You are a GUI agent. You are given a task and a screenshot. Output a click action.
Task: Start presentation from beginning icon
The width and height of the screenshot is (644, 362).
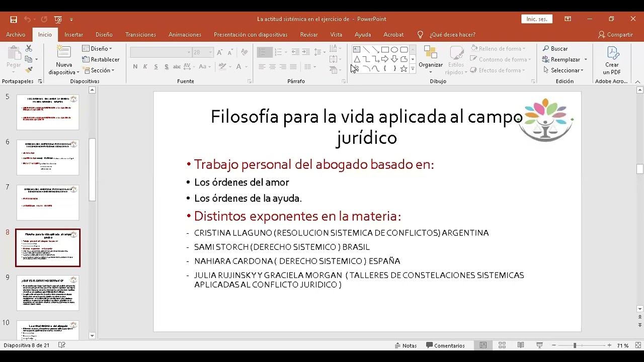tap(58, 19)
